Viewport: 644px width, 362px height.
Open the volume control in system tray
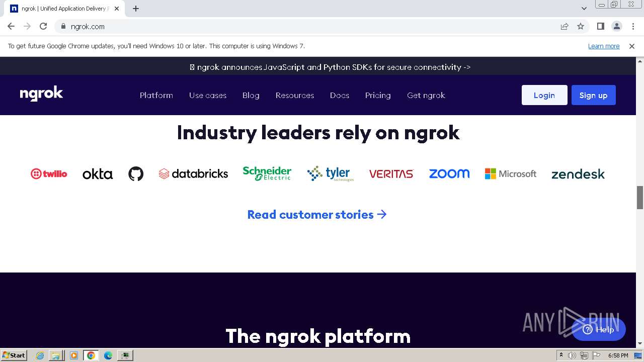click(572, 355)
